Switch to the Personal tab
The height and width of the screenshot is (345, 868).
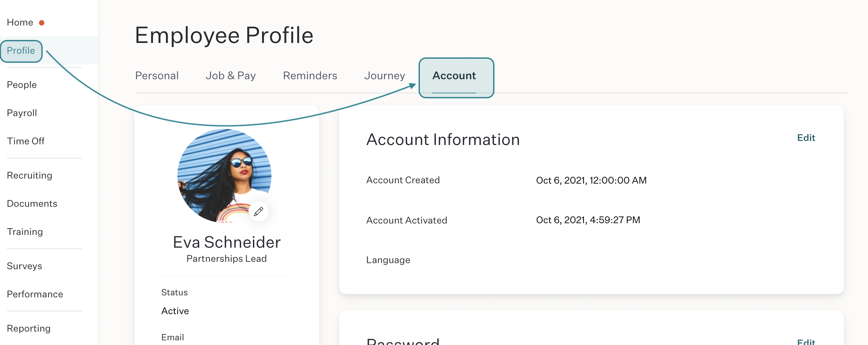point(157,76)
